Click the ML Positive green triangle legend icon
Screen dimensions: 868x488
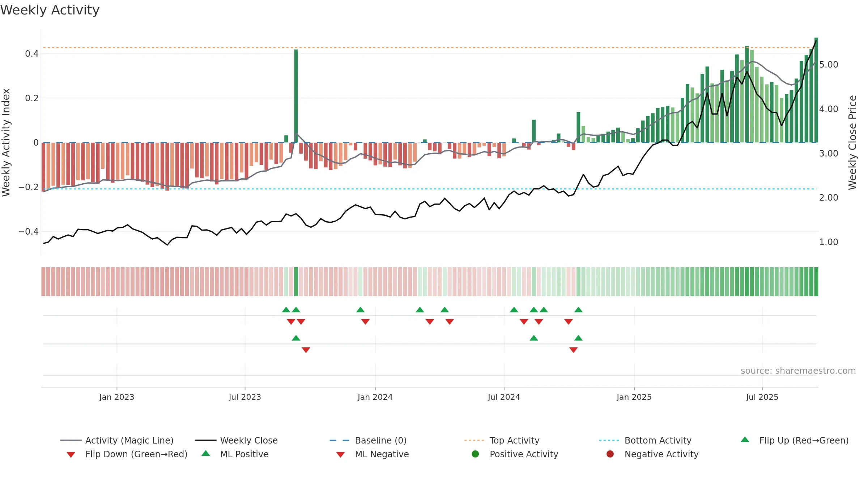(206, 453)
